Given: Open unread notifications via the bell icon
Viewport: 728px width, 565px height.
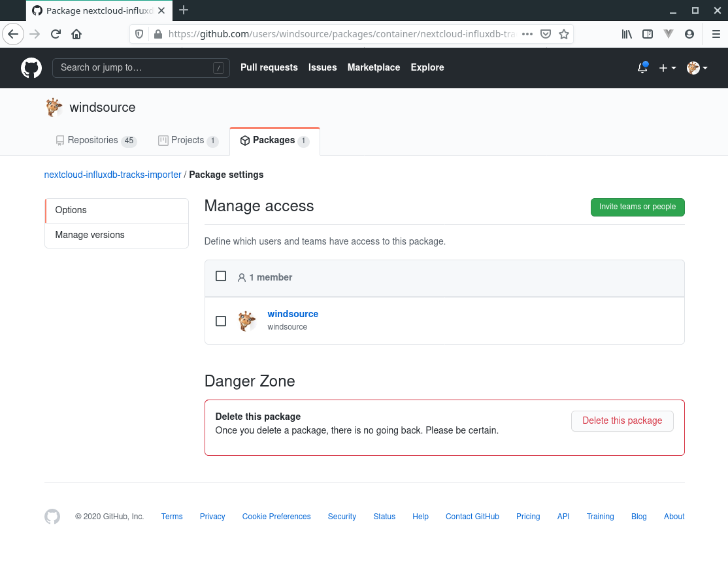Looking at the screenshot, I should [642, 68].
